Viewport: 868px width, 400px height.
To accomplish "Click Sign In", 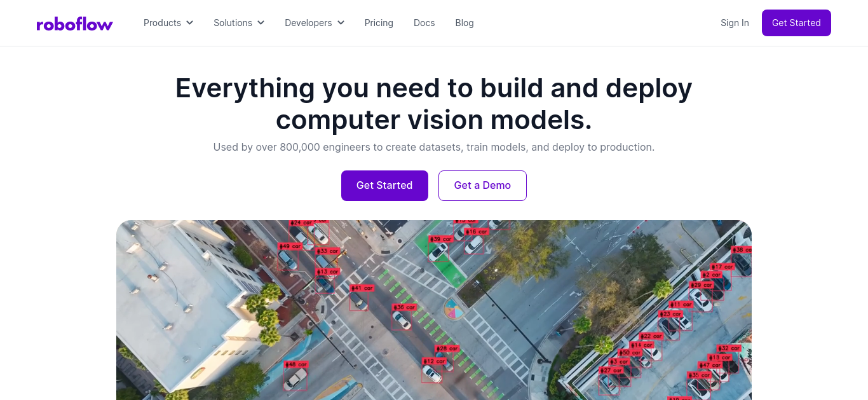I will click(735, 23).
